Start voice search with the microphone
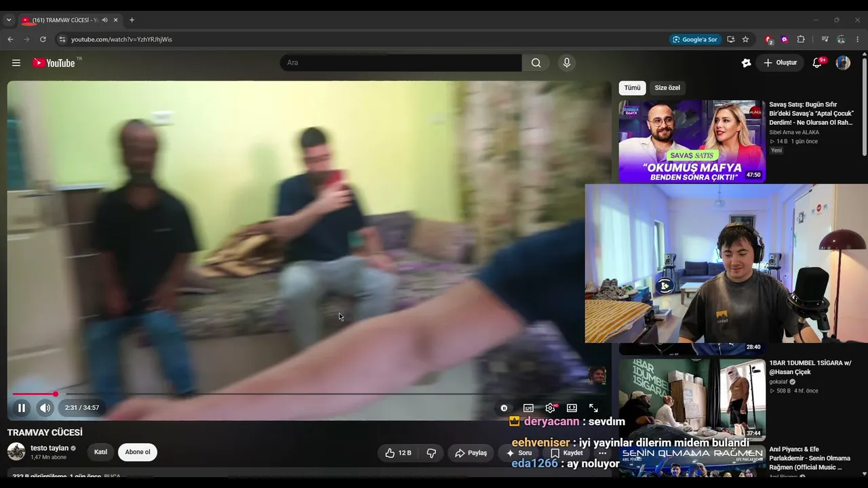The width and height of the screenshot is (868, 488). (x=567, y=63)
